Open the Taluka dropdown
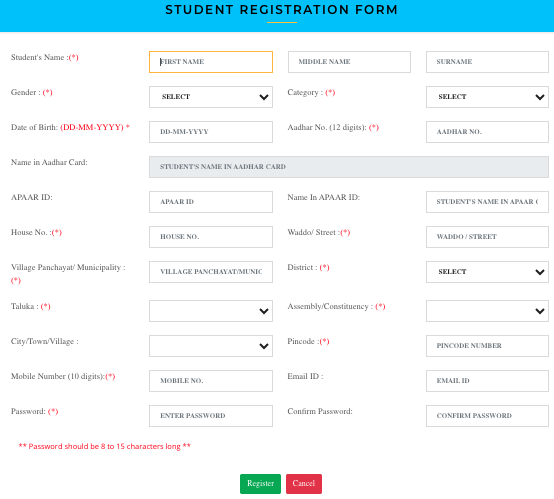Screen dimensions: 554x499 pos(211,311)
